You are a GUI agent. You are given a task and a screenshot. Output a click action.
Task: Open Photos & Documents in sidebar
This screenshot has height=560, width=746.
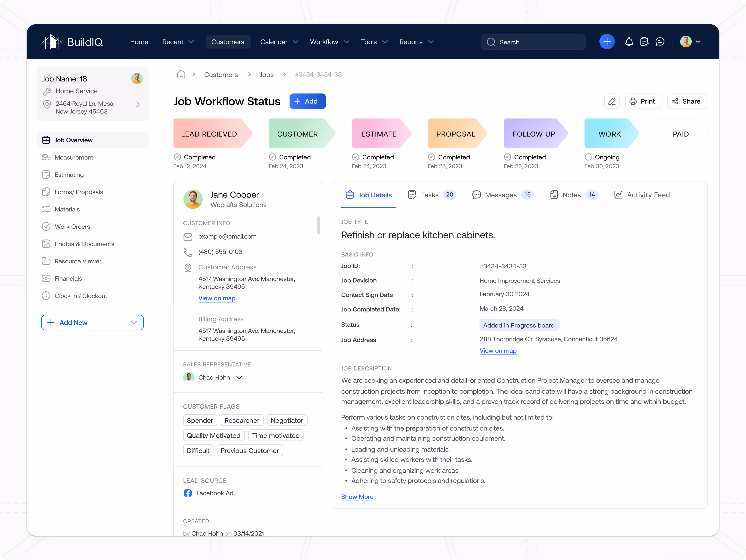point(84,244)
